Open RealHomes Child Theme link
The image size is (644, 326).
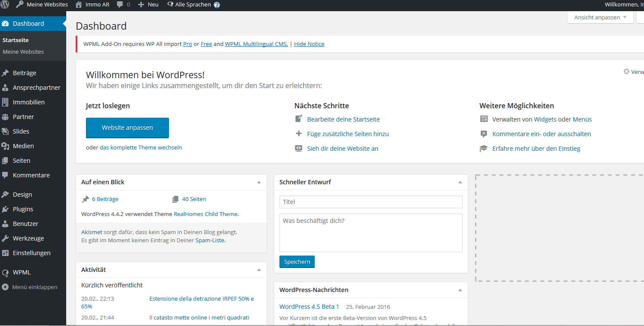pos(205,214)
